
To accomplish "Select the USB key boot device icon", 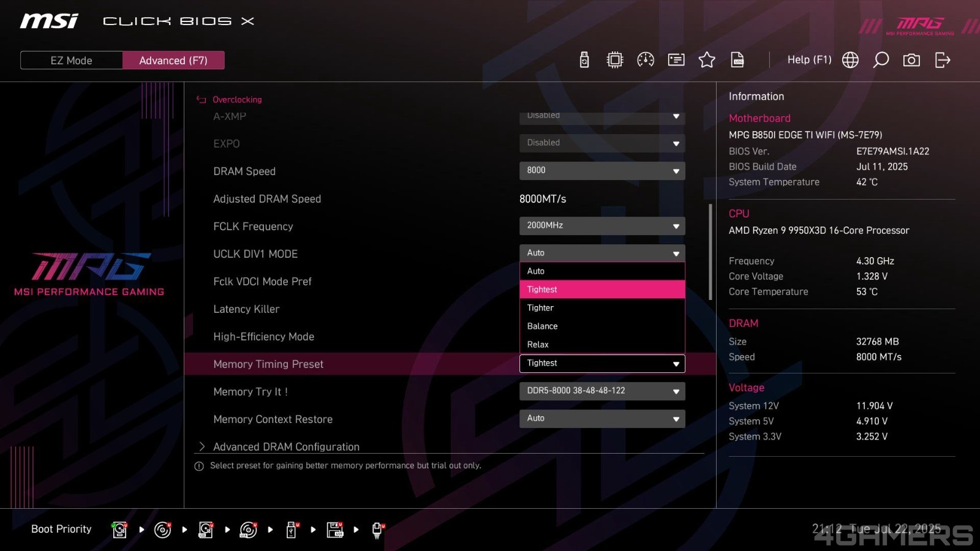I will (292, 530).
